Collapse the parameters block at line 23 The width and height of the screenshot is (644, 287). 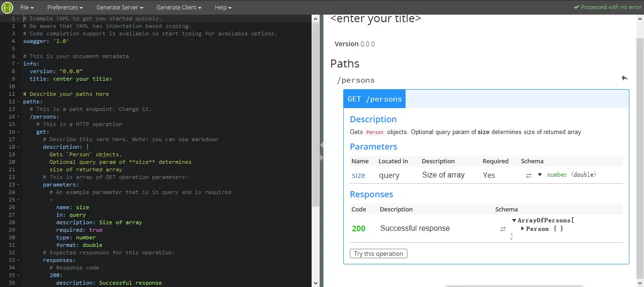(18, 185)
